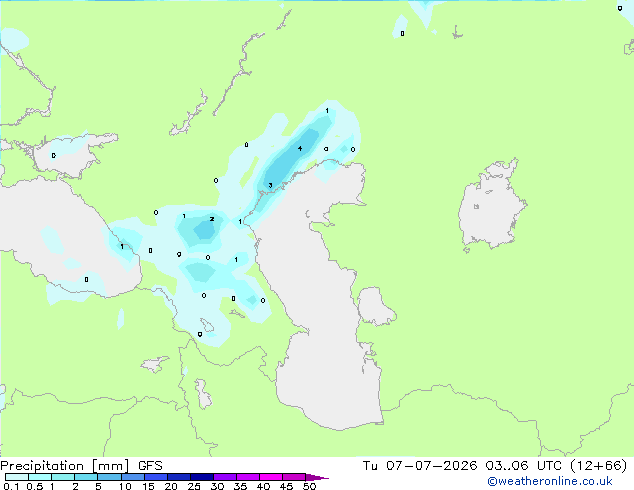Click the purple arrow at the legend end
The width and height of the screenshot is (634, 490).
[317, 478]
